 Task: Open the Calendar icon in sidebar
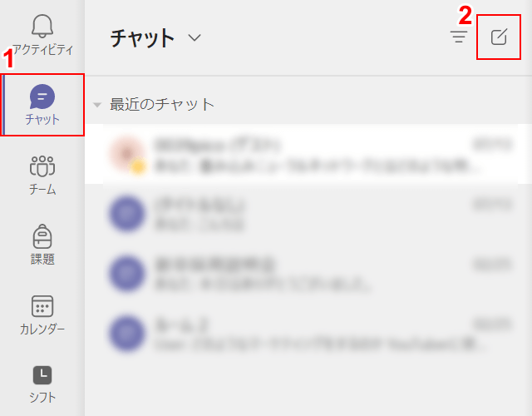click(x=42, y=306)
